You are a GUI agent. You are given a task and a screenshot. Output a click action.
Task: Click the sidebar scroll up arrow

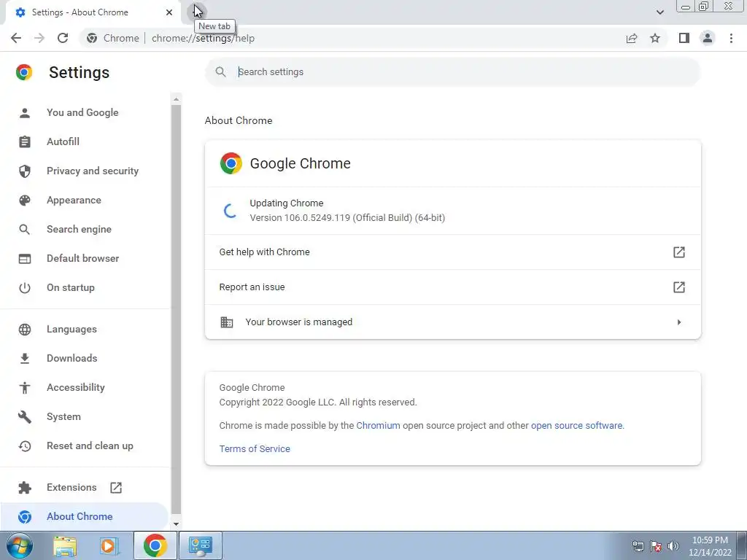coord(177,99)
